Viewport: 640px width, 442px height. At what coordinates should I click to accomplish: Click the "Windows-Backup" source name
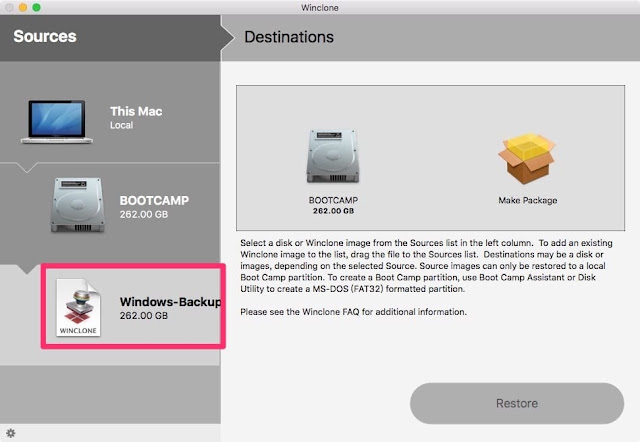tap(171, 302)
